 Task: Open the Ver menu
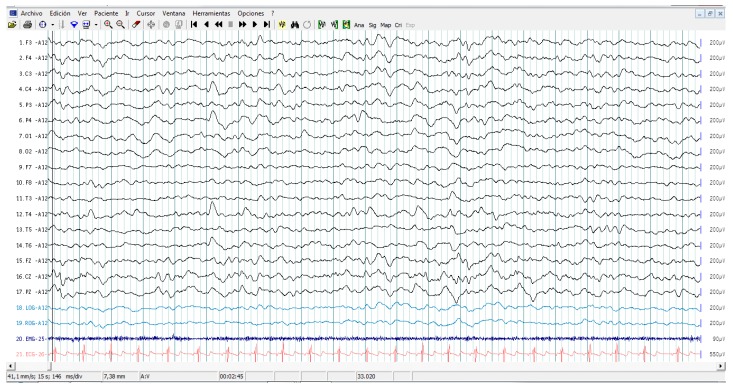click(x=82, y=14)
